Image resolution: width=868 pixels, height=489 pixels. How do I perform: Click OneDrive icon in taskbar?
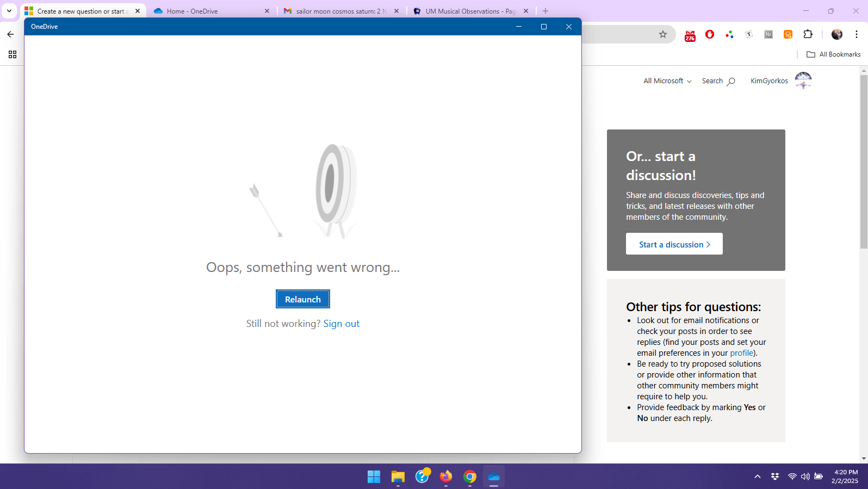494,477
